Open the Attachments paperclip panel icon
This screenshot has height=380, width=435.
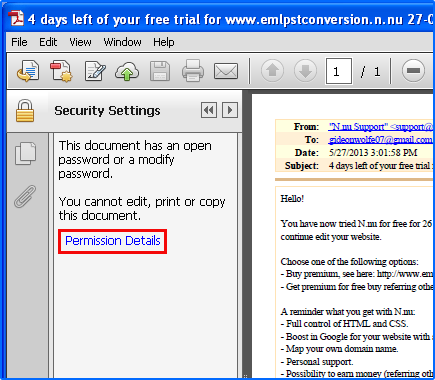point(25,196)
